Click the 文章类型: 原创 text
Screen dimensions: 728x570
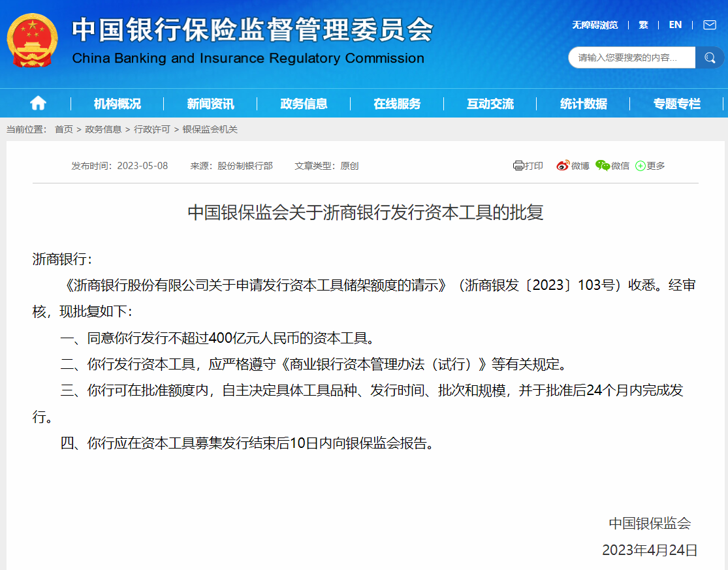pyautogui.click(x=326, y=166)
